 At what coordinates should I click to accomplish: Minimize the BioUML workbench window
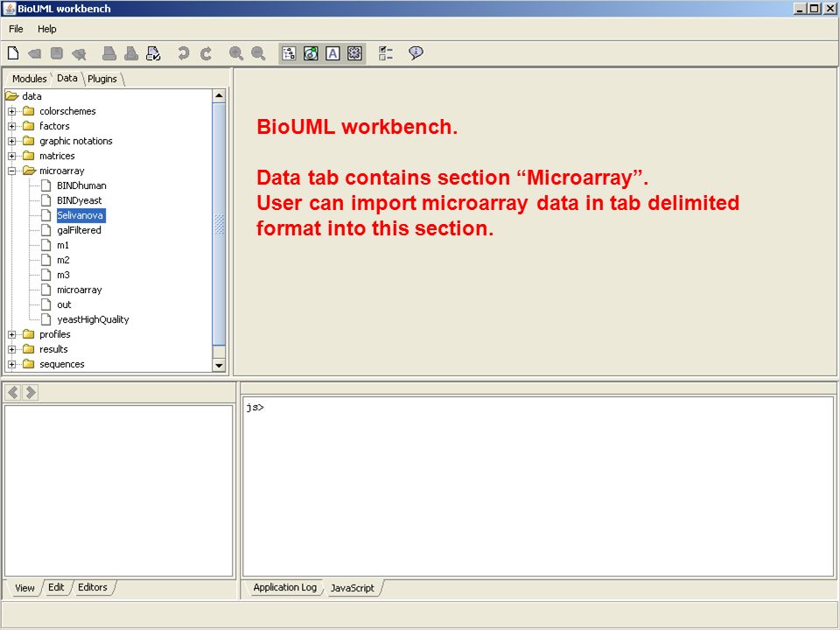pyautogui.click(x=801, y=9)
